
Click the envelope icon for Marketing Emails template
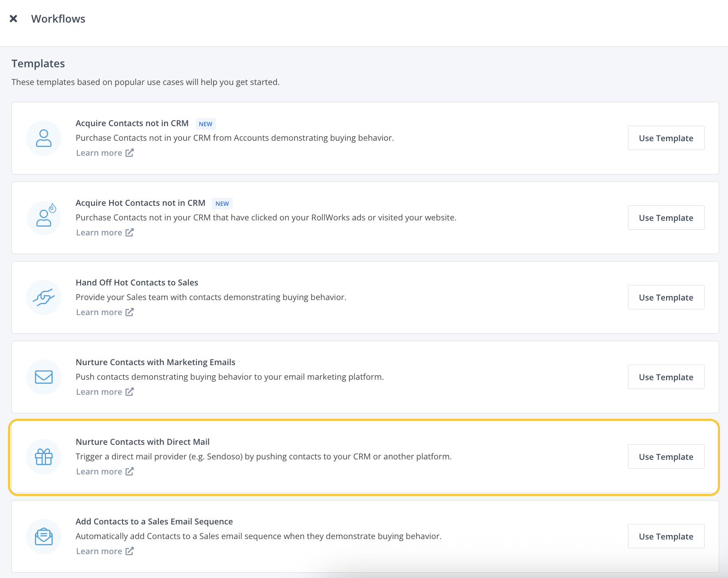pos(44,377)
